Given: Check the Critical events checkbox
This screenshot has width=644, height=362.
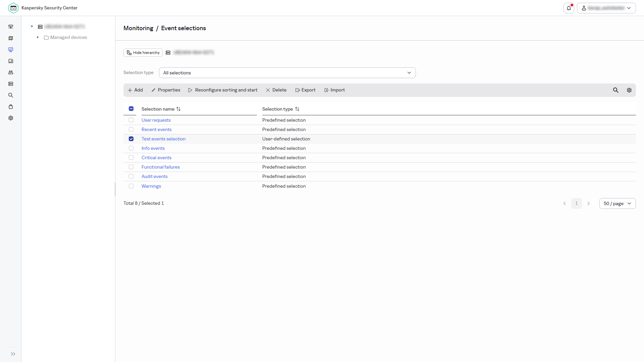Looking at the screenshot, I should (x=131, y=158).
